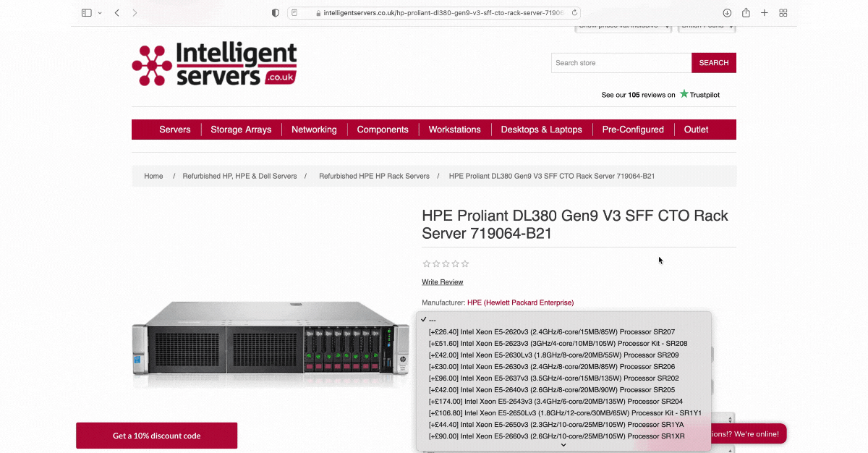Open the Desktops & Laptops menu
868x453 pixels.
(x=541, y=130)
